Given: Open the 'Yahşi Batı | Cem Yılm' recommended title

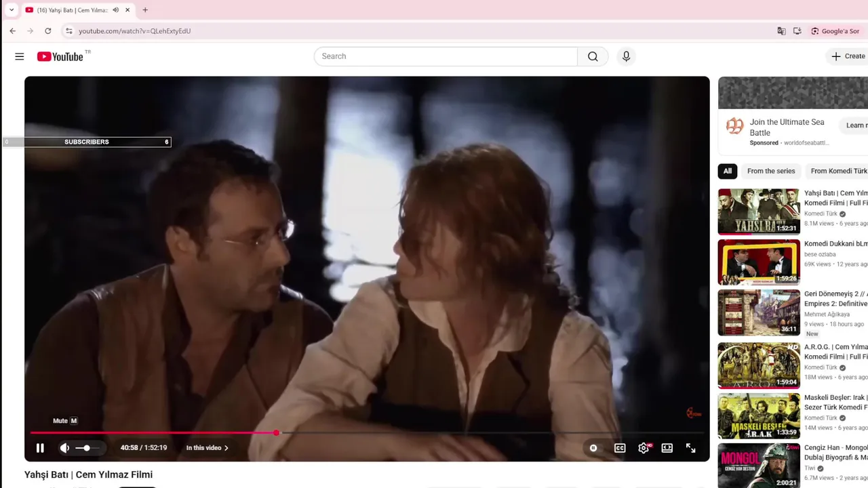Looking at the screenshot, I should (x=836, y=198).
